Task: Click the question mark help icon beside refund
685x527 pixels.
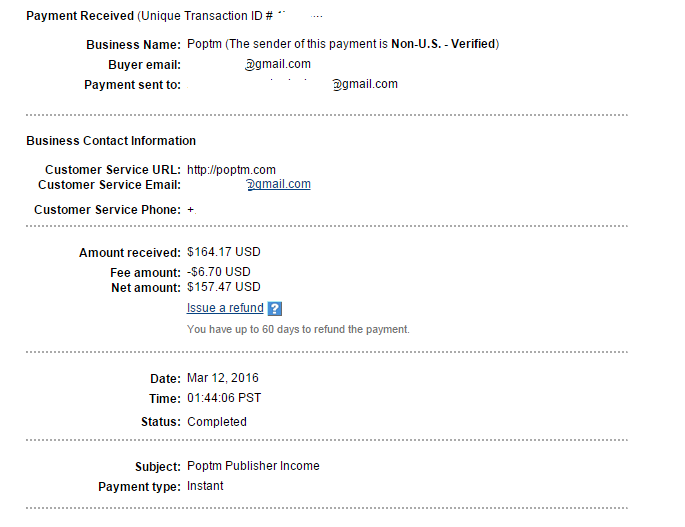Action: tap(275, 309)
